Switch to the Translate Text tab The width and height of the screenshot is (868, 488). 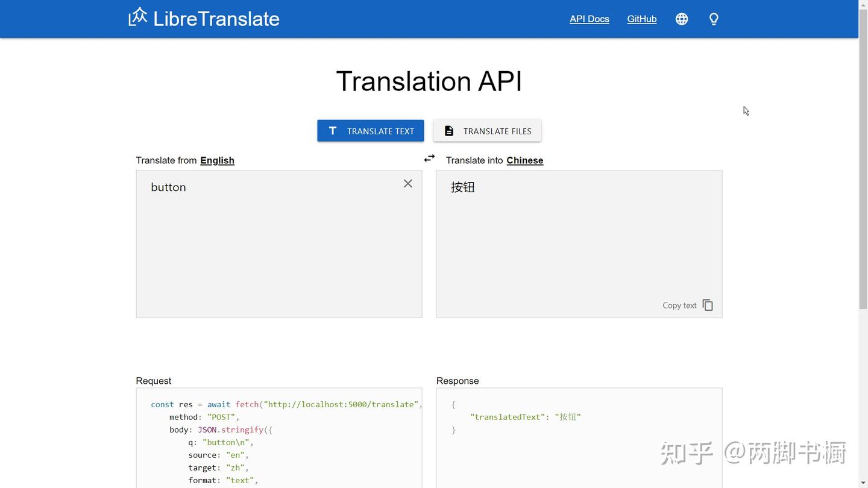371,131
